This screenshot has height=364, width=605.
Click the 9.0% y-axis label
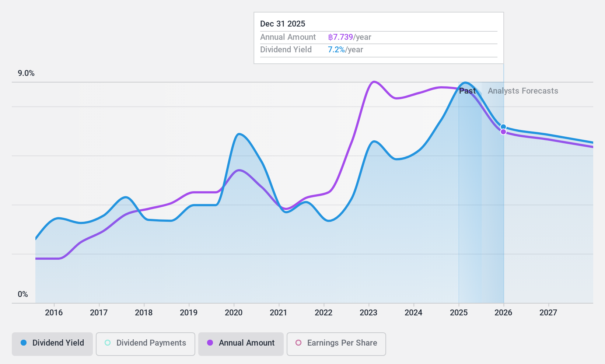coord(26,73)
